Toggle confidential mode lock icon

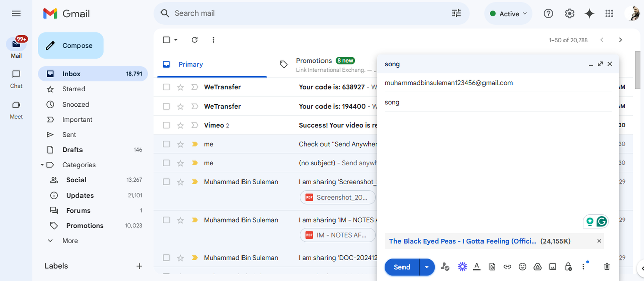(x=568, y=267)
